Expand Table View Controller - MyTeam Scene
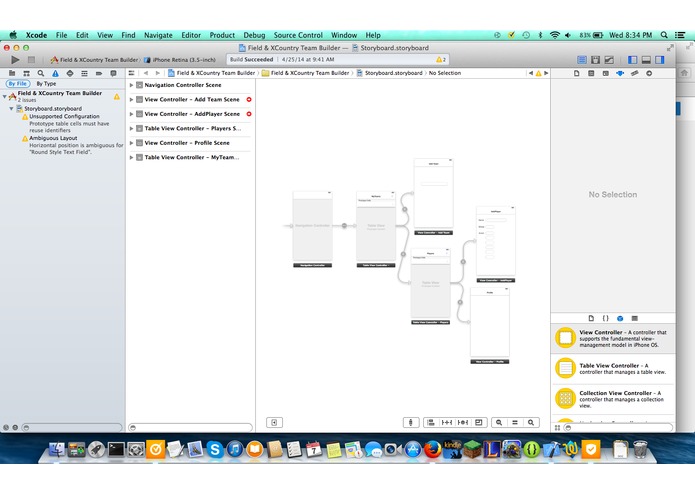Screen dimensions: 695x494 (132, 157)
